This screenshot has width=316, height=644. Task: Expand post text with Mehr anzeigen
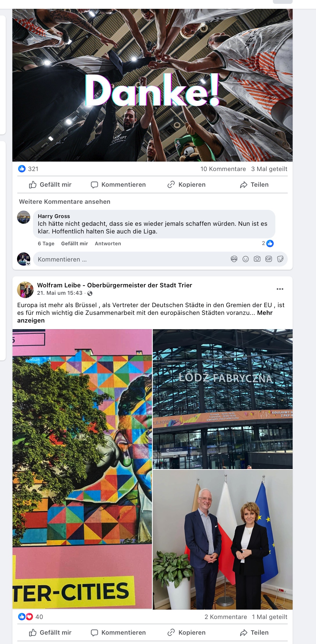click(145, 317)
